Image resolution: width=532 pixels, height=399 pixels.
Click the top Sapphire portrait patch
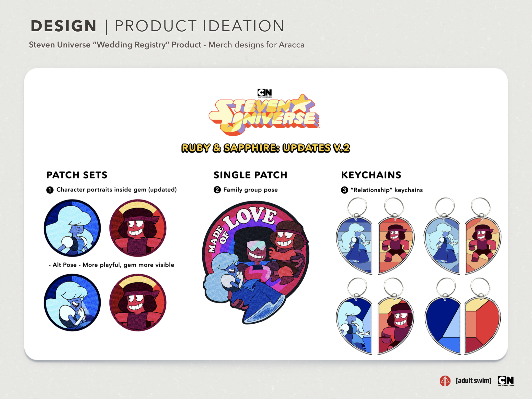(x=72, y=228)
